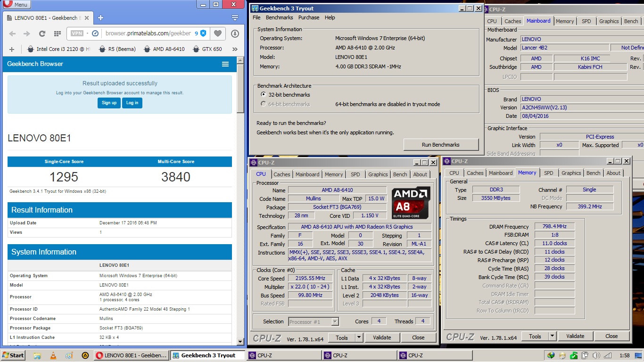This screenshot has width=644, height=362.
Task: Click Close in CPU-Z CPU window
Action: coord(418,337)
